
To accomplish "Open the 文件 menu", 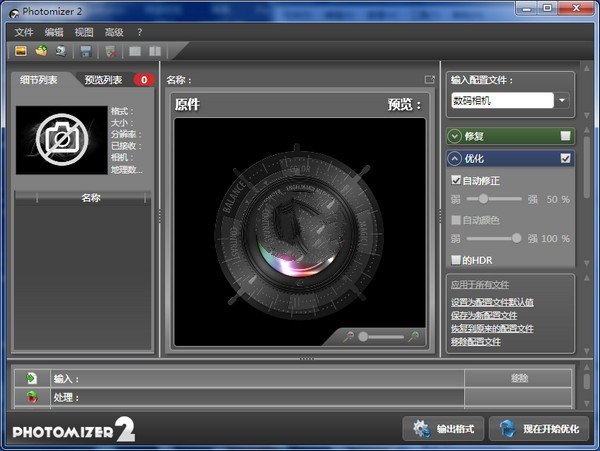I will pos(24,33).
